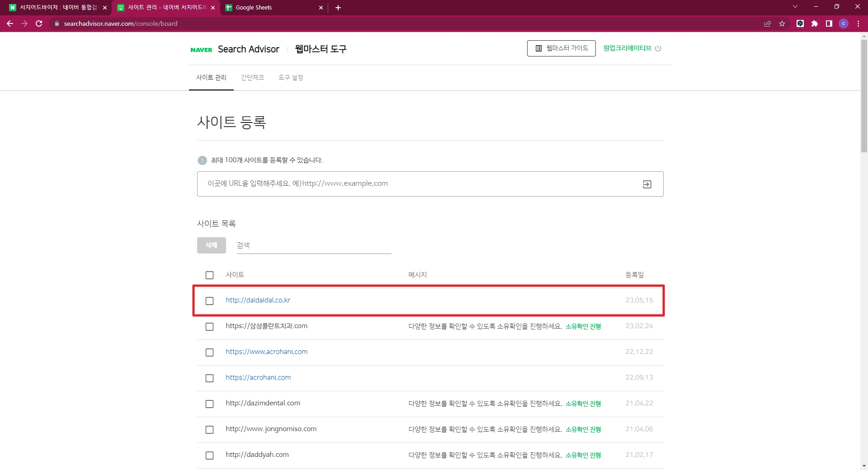Open the Chrome extensions puzzle icon
This screenshot has width=868, height=470.
click(x=815, y=23)
